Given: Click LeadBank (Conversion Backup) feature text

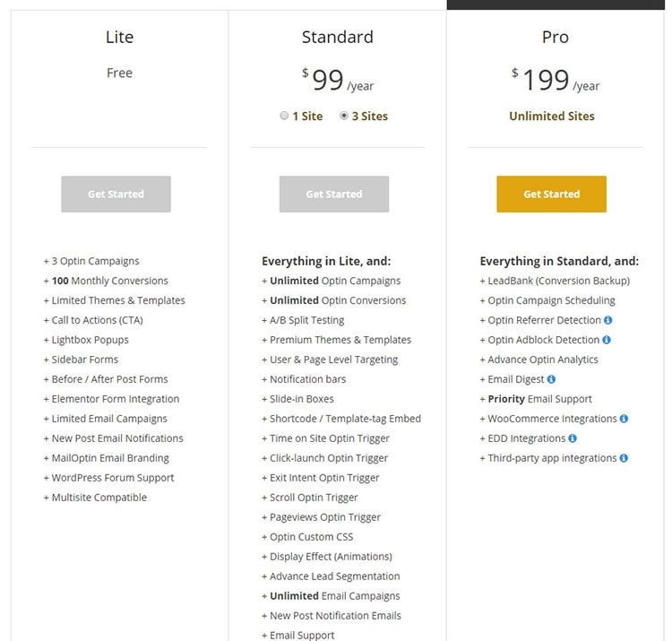Looking at the screenshot, I should [558, 281].
